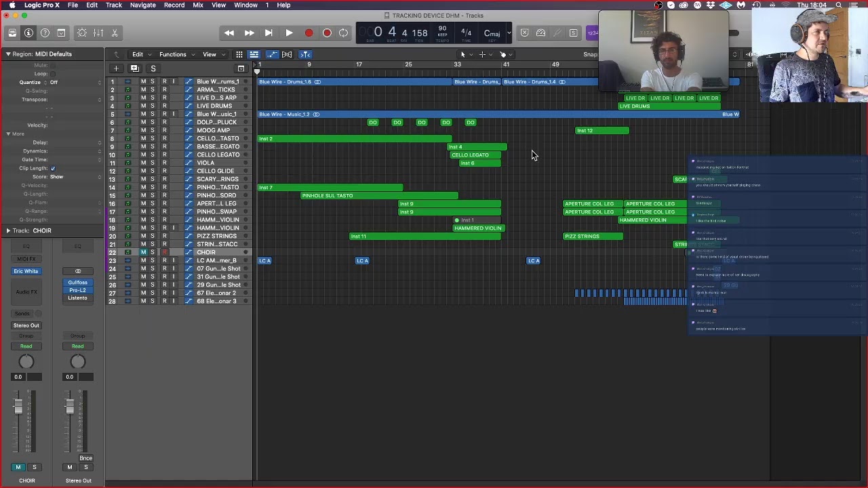Click the CHOIR channel Read automation button
This screenshot has height=488, width=868.
[26, 346]
